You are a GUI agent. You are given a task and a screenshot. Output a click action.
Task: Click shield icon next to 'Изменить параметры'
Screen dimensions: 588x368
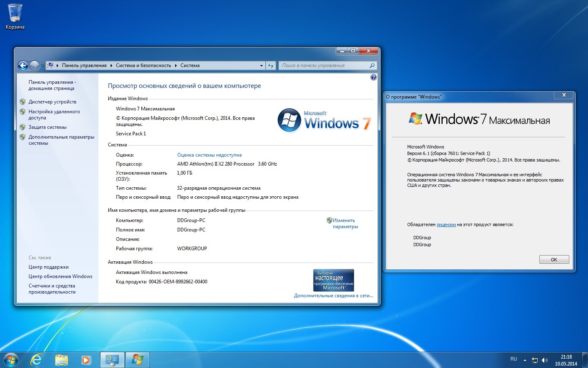pos(329,220)
